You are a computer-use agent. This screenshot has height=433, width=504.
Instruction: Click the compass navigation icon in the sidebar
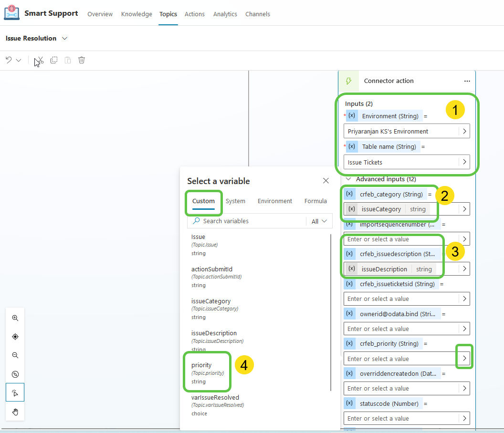coord(15,374)
